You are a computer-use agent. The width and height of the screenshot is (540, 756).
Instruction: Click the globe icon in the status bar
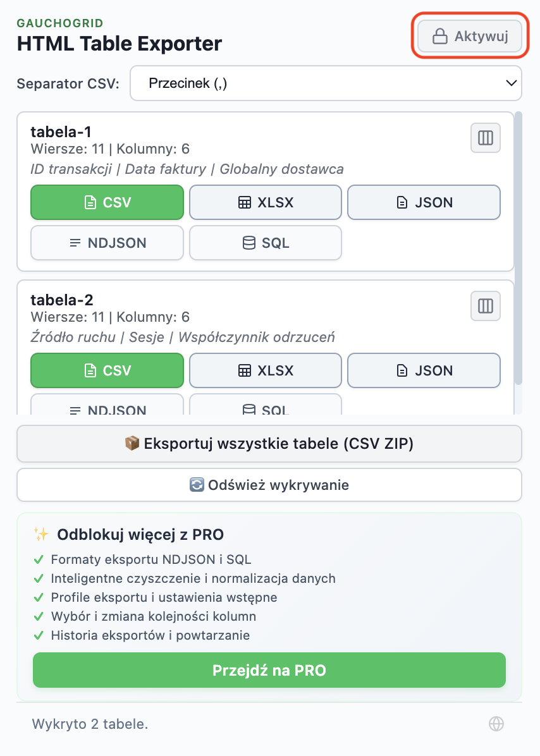click(496, 723)
